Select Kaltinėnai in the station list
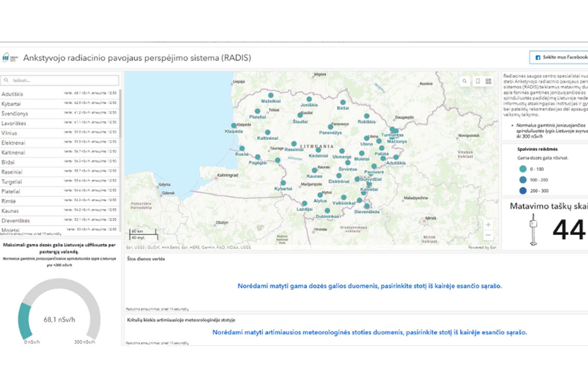Viewport: 588px width, 392px height. pos(59,152)
